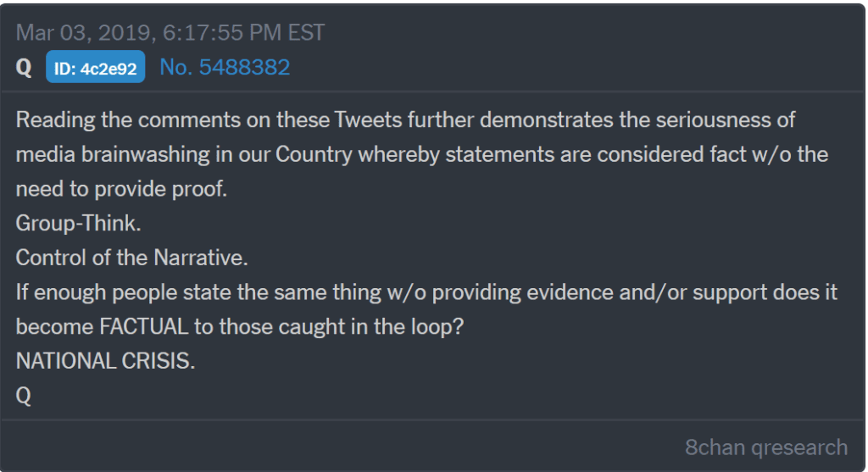Click the blue ID: 4c2e92 badge
868x472 pixels.
coord(95,67)
